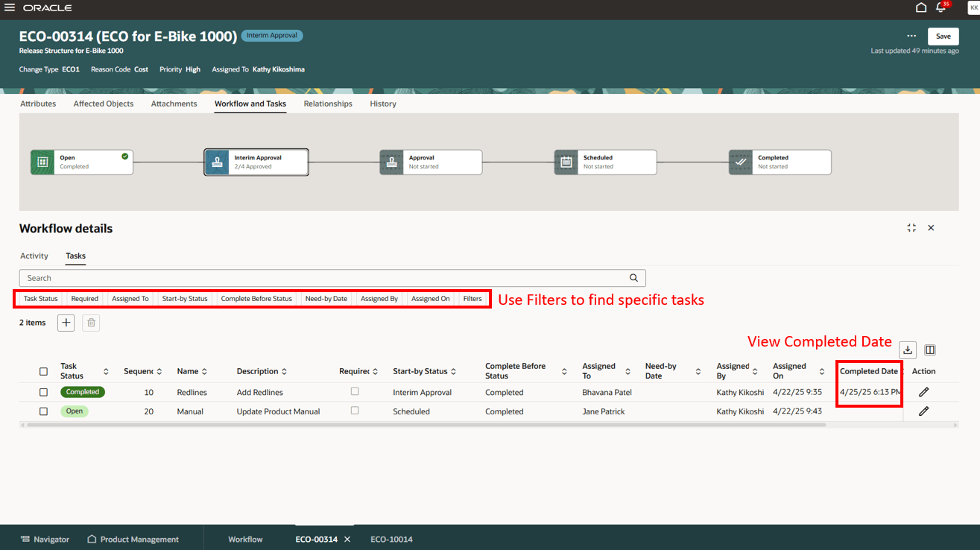The image size is (980, 550).
Task: Close the Workflow details panel
Action: pyautogui.click(x=931, y=228)
